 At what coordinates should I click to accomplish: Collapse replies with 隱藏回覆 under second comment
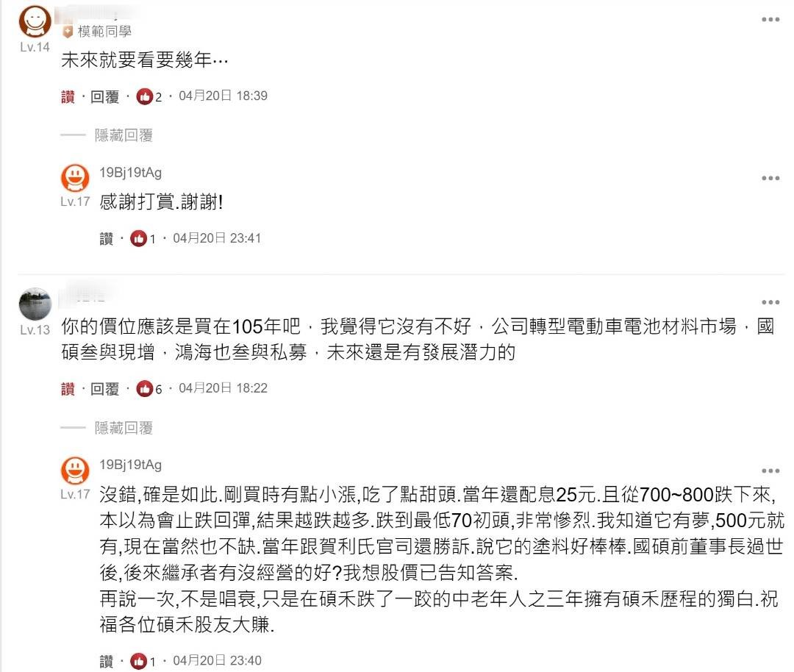click(x=124, y=428)
